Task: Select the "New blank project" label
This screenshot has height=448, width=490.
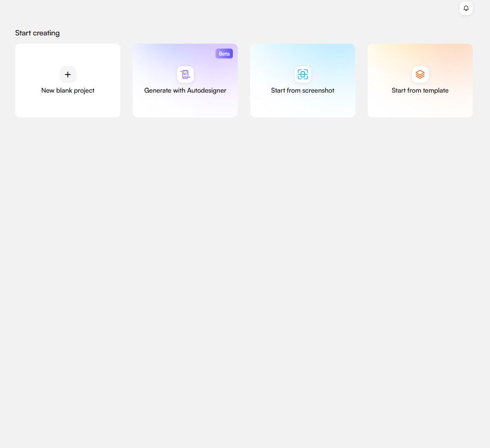Action: pyautogui.click(x=68, y=91)
